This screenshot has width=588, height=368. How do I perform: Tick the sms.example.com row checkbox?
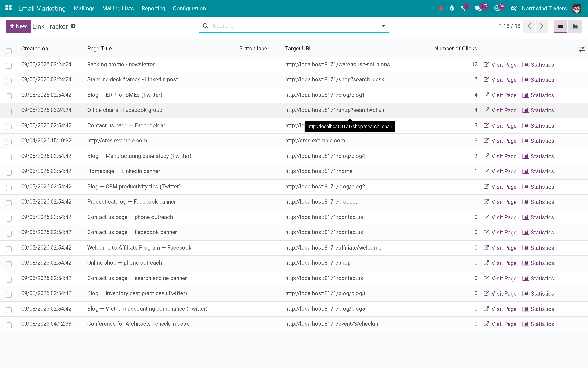[9, 142]
